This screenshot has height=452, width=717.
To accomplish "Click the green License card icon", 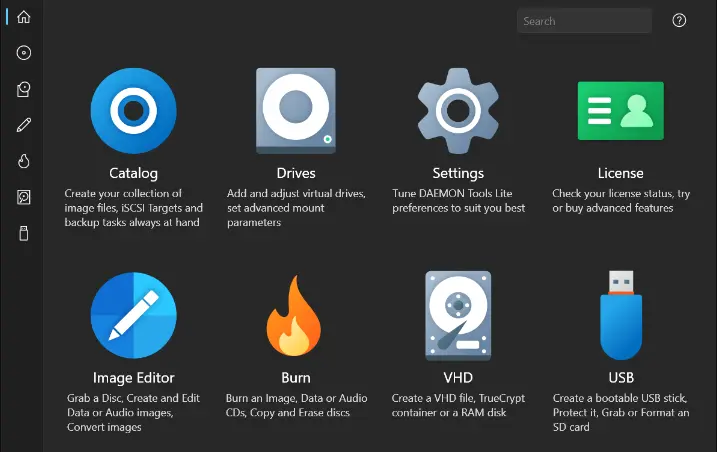I will point(621,111).
